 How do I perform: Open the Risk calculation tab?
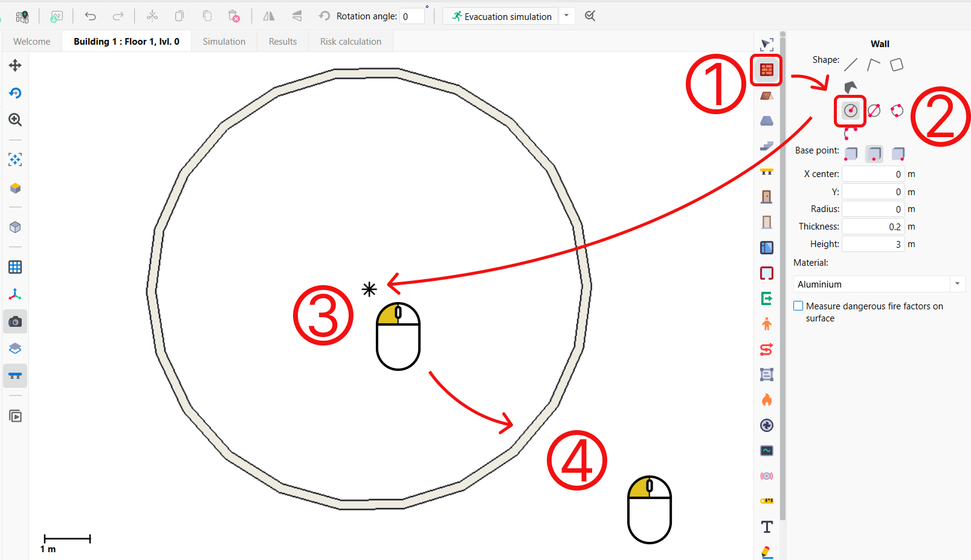(x=350, y=42)
